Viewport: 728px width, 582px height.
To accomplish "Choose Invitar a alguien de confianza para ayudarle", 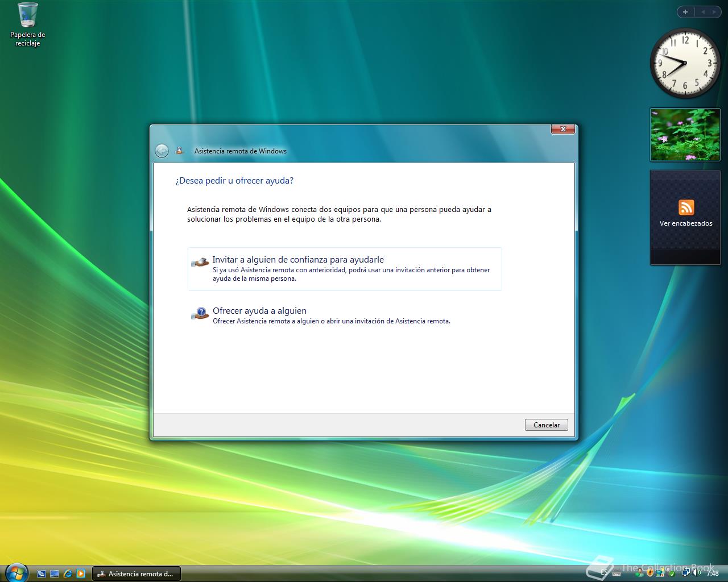I will (345, 269).
